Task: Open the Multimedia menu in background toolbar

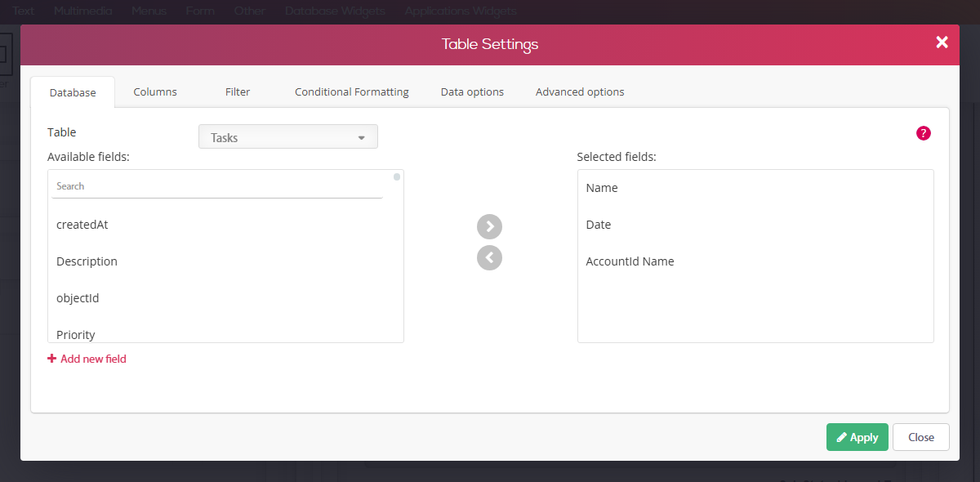Action: click(x=84, y=11)
